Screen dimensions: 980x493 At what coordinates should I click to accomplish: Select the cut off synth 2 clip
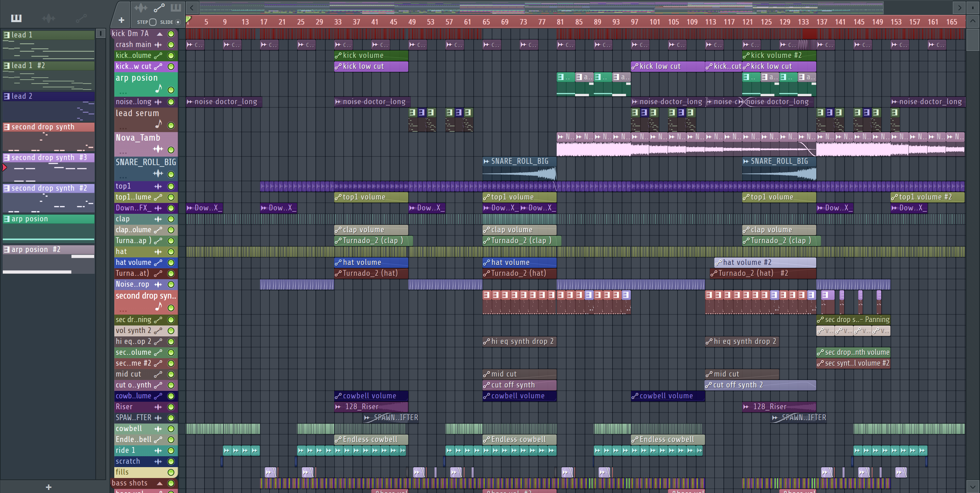pyautogui.click(x=760, y=385)
